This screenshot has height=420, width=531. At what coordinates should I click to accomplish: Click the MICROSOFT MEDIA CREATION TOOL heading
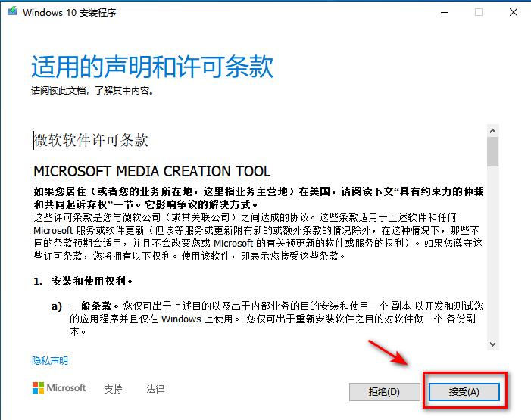[x=152, y=171]
